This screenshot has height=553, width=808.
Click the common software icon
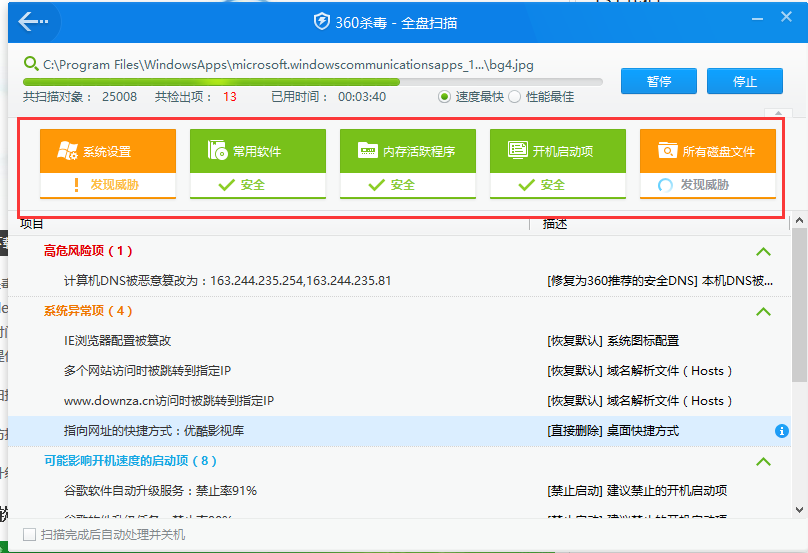[x=217, y=151]
